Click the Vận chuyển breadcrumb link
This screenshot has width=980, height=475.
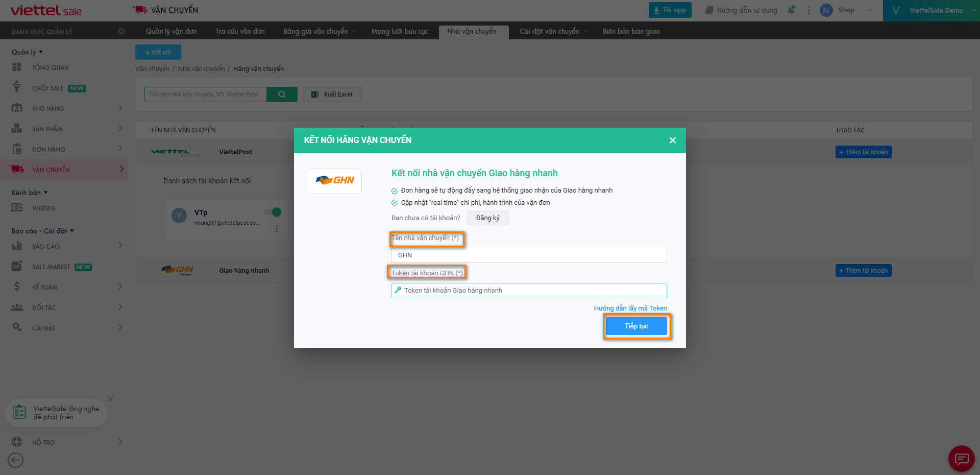(x=152, y=68)
